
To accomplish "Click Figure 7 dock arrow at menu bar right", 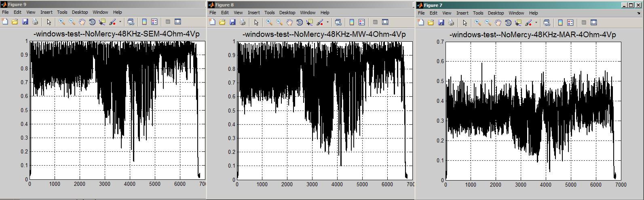I will click(x=638, y=13).
